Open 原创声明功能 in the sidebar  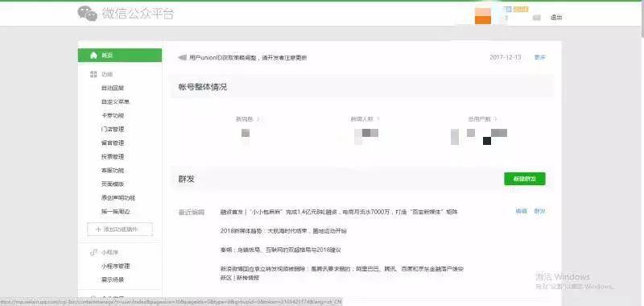tap(118, 198)
